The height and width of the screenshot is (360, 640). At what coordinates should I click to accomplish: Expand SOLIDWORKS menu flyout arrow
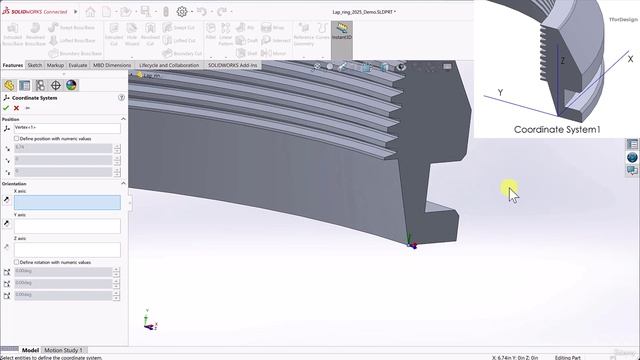76,11
